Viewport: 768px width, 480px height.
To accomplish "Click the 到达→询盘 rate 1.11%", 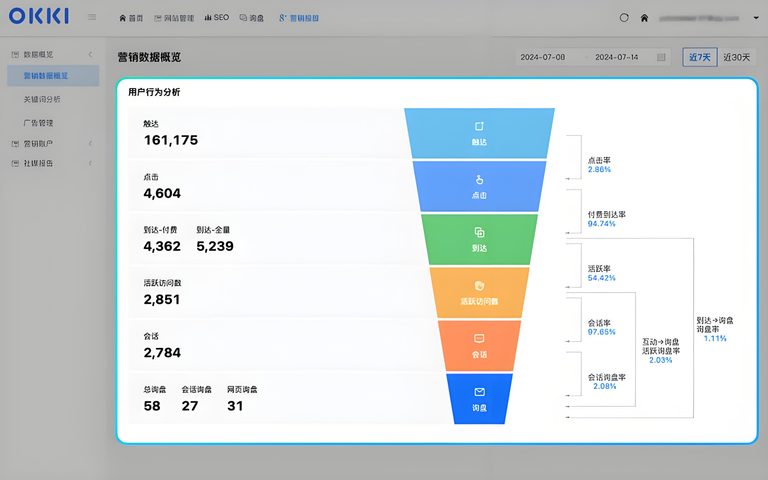I will pyautogui.click(x=715, y=338).
